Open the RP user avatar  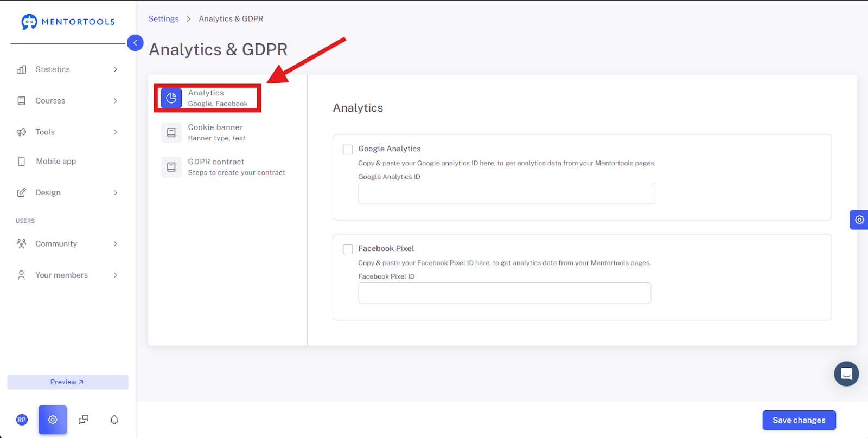22,420
